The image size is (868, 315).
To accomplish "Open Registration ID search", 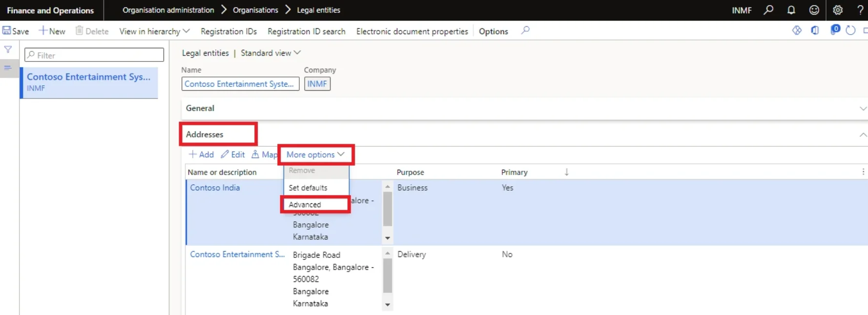I will click(306, 31).
